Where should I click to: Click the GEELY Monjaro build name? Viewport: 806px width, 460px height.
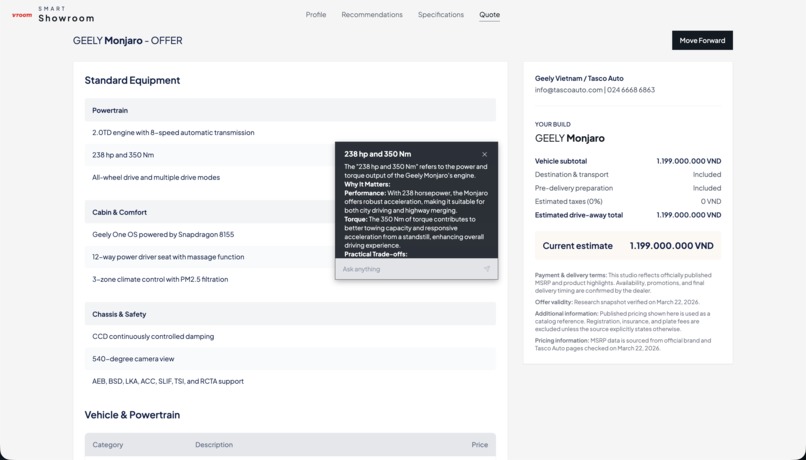pos(570,138)
